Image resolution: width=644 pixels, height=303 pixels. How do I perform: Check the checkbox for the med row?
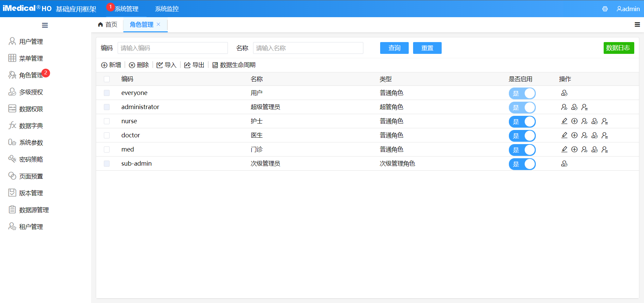[107, 149]
